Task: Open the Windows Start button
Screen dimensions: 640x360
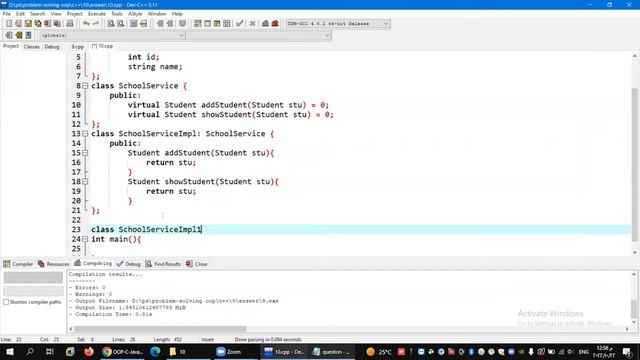Action: click(10, 351)
